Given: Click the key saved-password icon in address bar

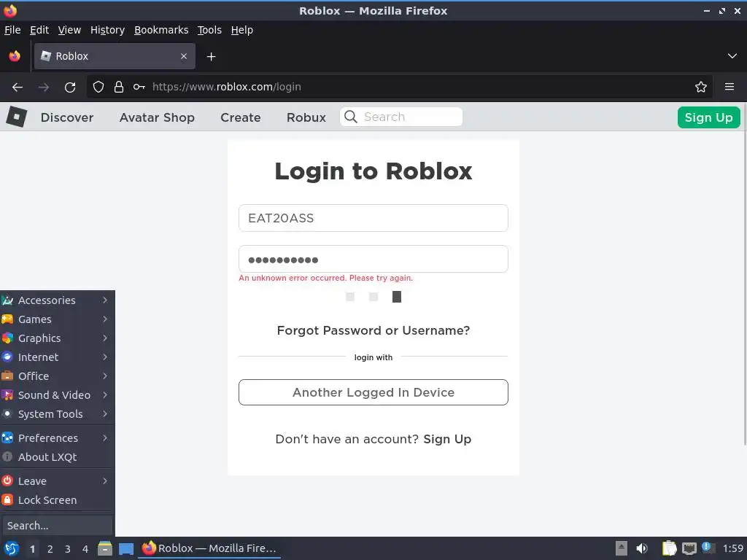Looking at the screenshot, I should pos(139,87).
